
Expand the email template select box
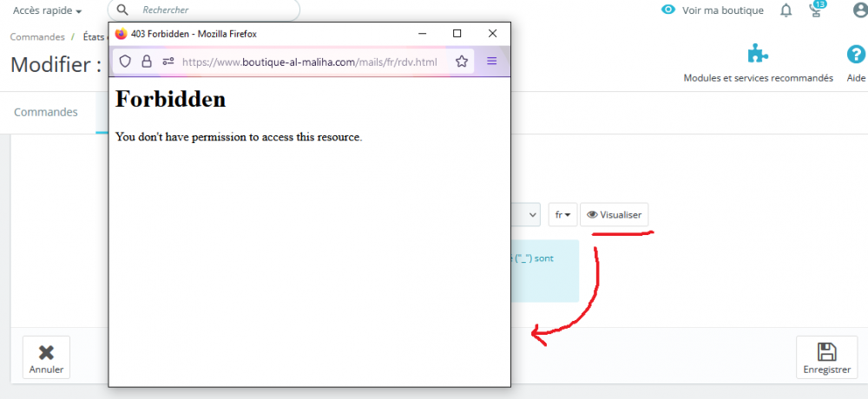tap(525, 215)
